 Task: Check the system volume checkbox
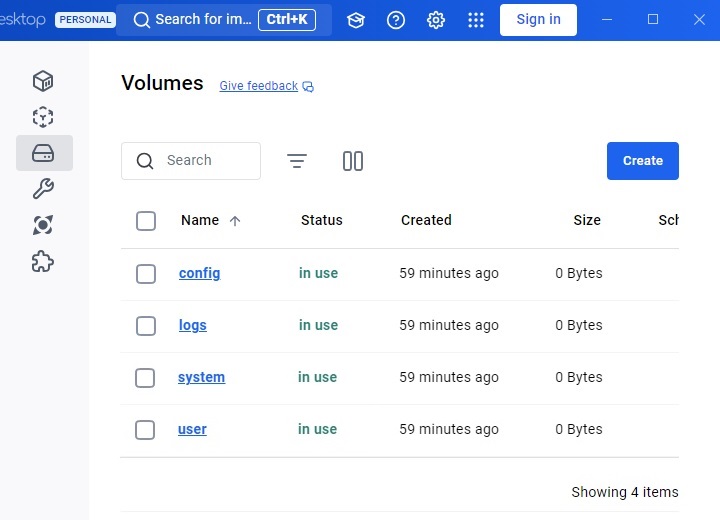pyautogui.click(x=145, y=378)
